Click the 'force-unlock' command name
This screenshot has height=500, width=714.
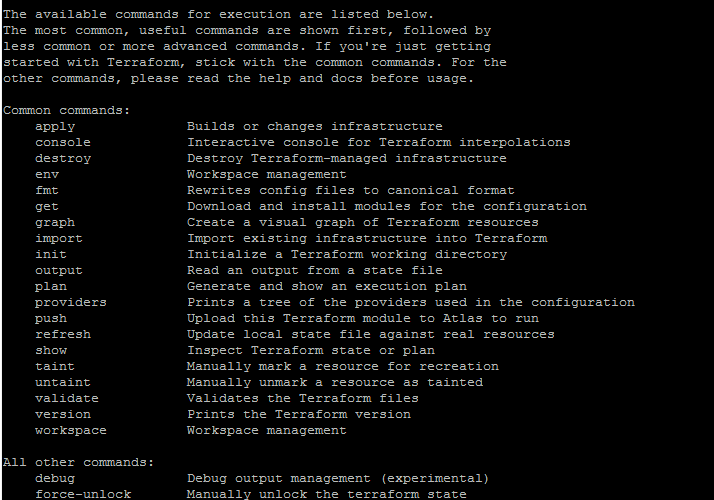pyautogui.click(x=83, y=495)
